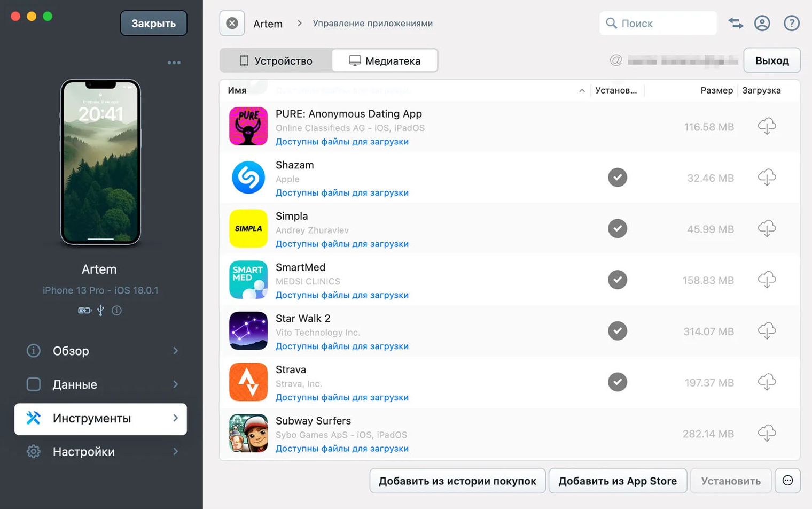Click the Управление приложениями breadcrumb text
The image size is (812, 509).
coord(372,24)
